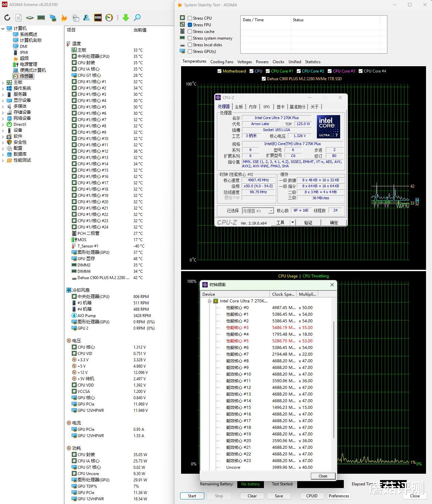Switch to the Cooling Fans tab
Screen dimensions: 432x504
[x=222, y=62]
